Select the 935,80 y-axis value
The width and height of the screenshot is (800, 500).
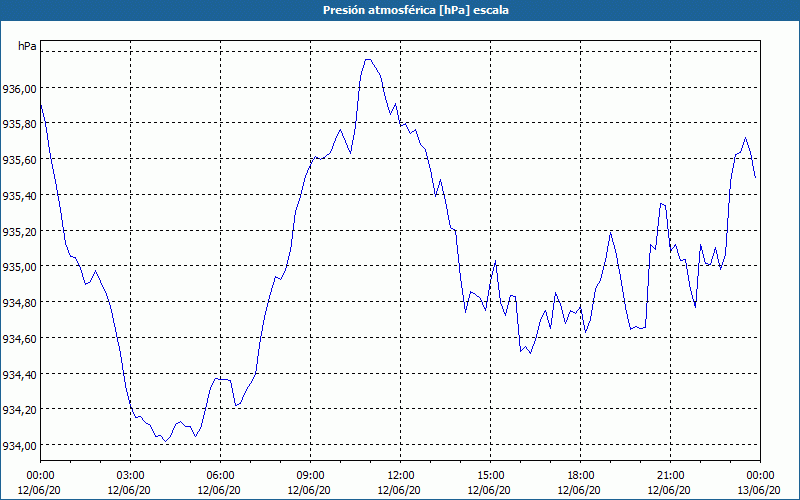click(19, 124)
